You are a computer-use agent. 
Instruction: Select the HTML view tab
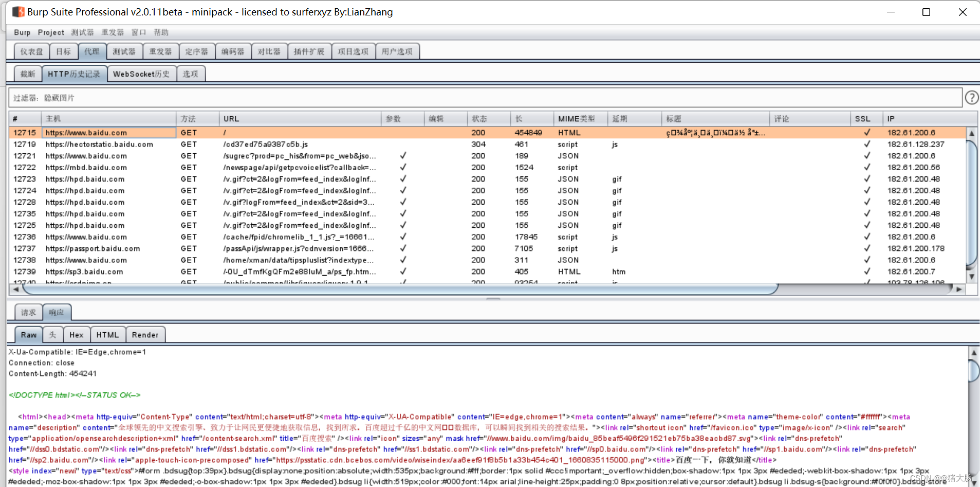(x=108, y=335)
